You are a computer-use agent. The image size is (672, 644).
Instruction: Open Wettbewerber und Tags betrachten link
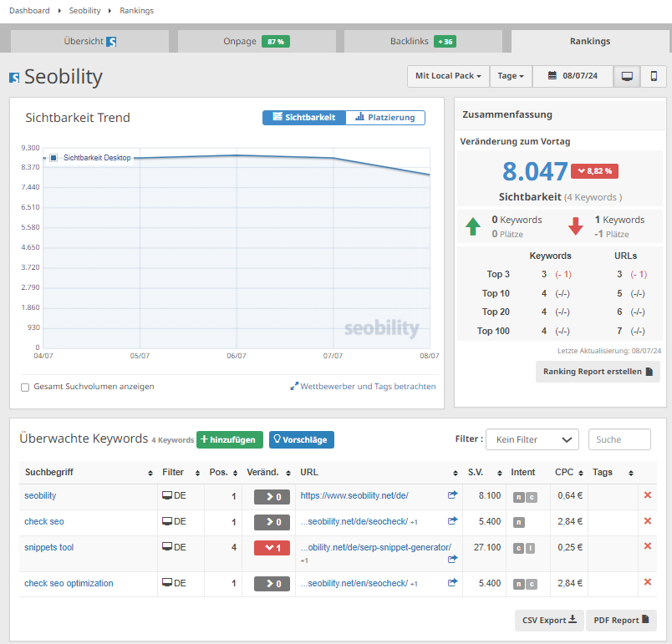pos(363,386)
